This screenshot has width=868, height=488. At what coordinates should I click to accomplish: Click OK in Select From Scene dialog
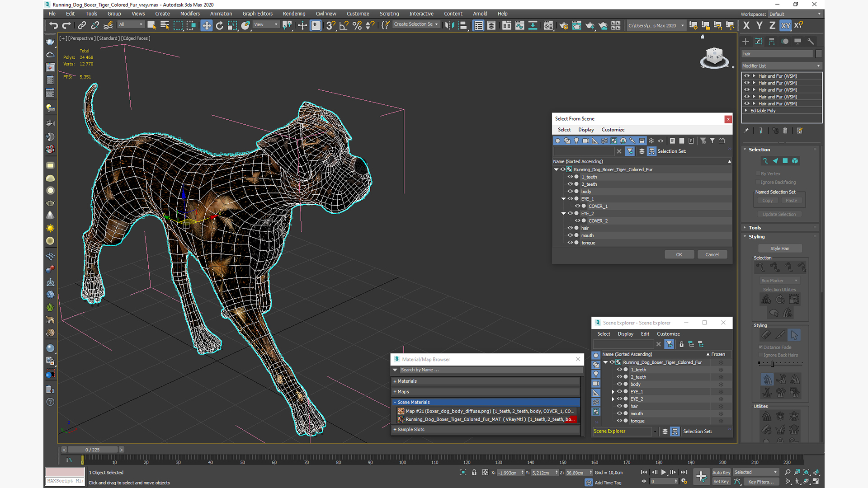pos(679,255)
